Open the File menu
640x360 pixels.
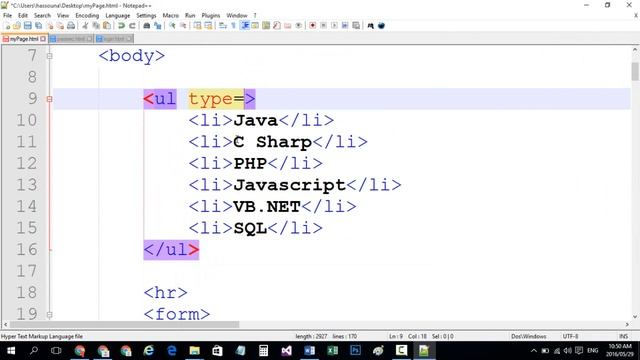[x=7, y=16]
